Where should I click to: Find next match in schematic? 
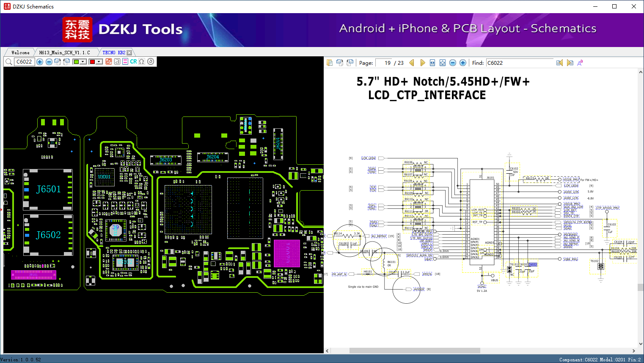coord(570,63)
